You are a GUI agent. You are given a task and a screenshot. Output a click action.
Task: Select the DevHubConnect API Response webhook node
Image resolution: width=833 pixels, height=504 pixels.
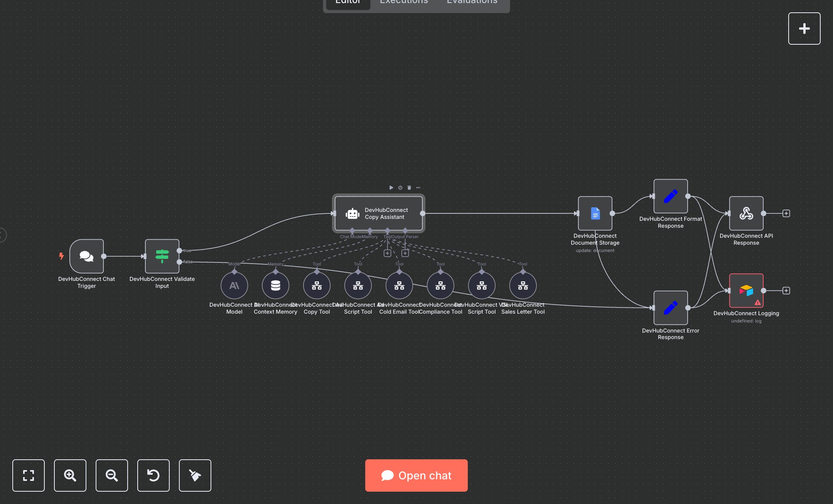point(746,213)
